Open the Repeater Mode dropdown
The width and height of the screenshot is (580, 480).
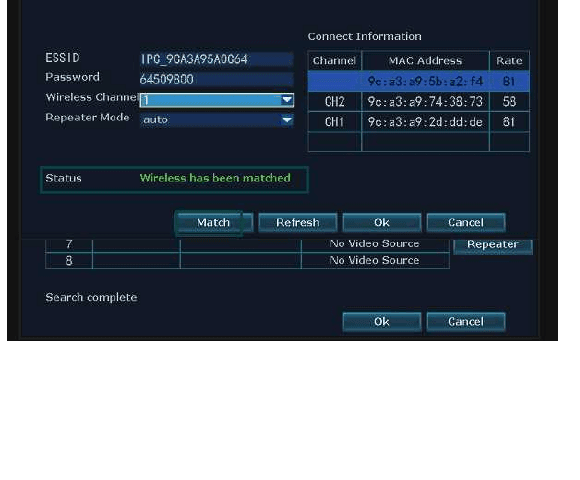pos(216,120)
